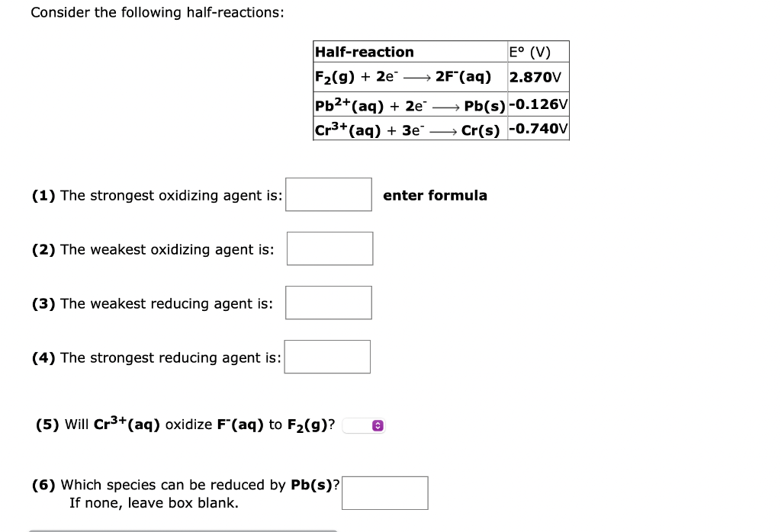Click the weakest oxidizing agent answer box
Screen dimensions: 781x532
329,248
